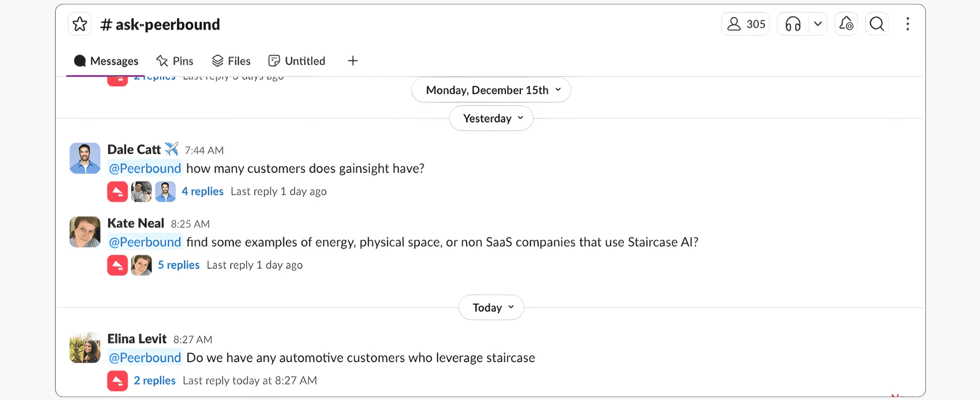This screenshot has height=400, width=980.
Task: Click Elina Levit's profile picture
Action: [x=84, y=347]
